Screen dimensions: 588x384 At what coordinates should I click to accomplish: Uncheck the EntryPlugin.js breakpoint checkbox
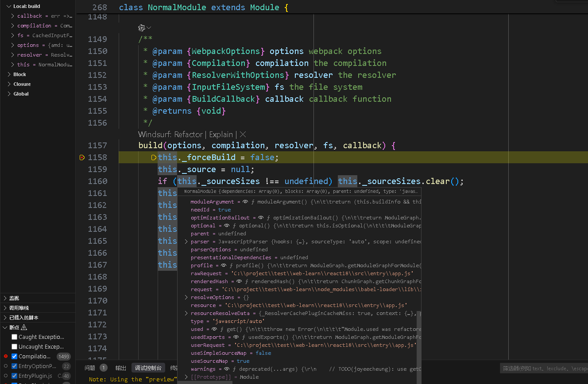14,376
